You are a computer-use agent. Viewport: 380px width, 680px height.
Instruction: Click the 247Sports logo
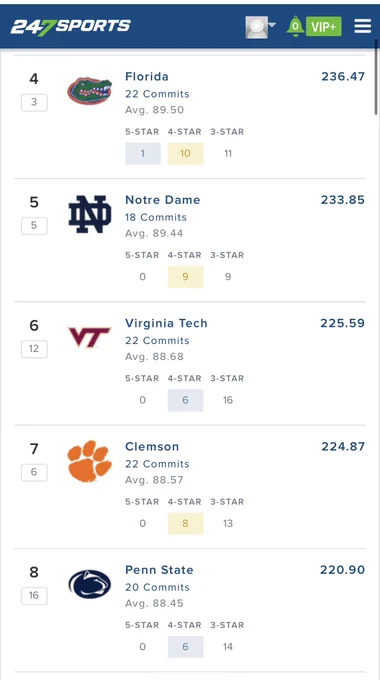tap(70, 26)
